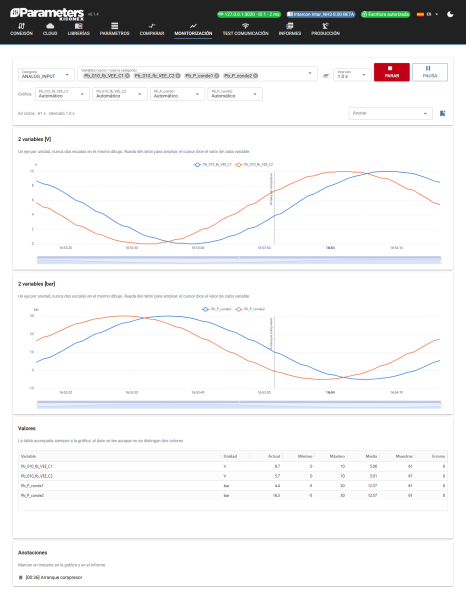Image resolution: width=466 pixels, height=599 pixels.
Task: Open the Anotar annotation dropdown
Action: (x=390, y=113)
